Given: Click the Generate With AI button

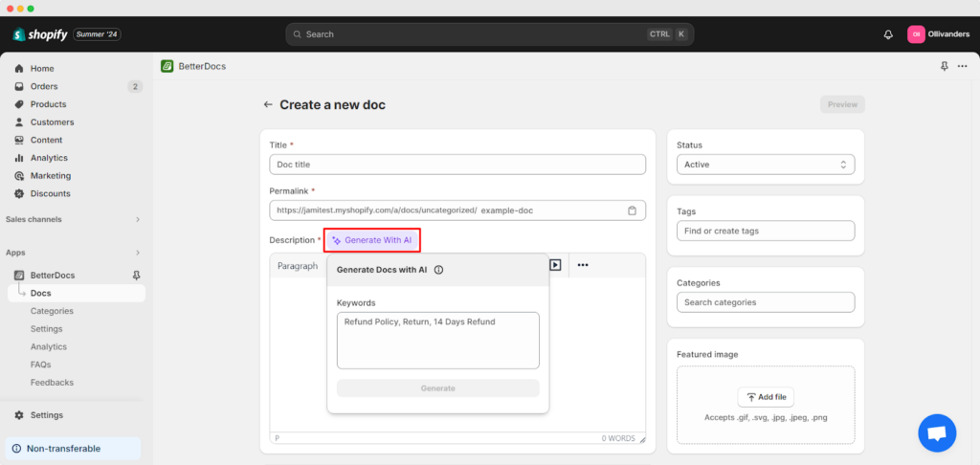Looking at the screenshot, I should [372, 240].
